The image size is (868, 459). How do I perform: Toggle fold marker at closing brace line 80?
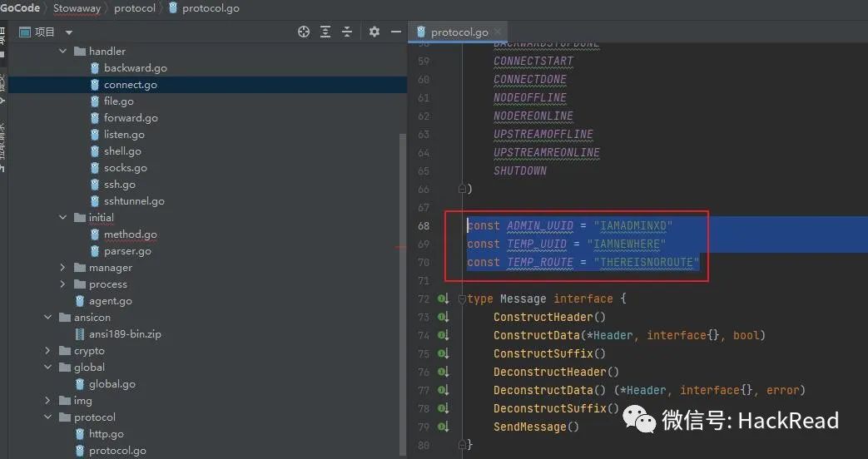pyautogui.click(x=460, y=446)
